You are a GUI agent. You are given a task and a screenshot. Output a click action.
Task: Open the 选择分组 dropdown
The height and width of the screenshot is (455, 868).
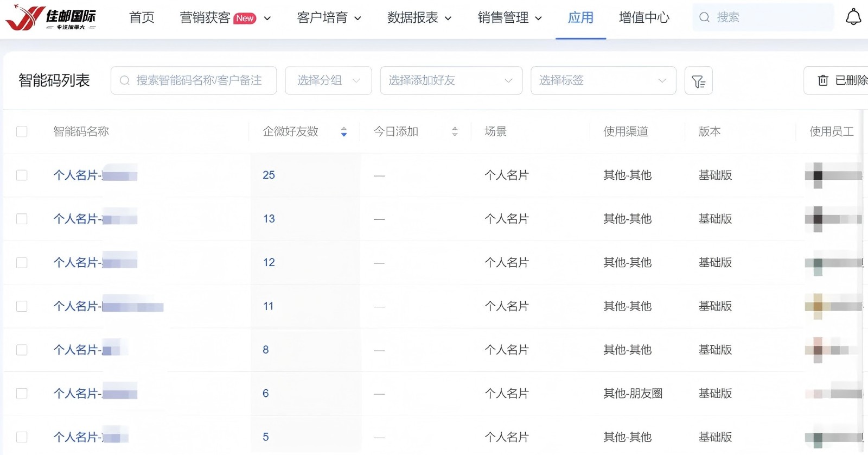tap(328, 81)
